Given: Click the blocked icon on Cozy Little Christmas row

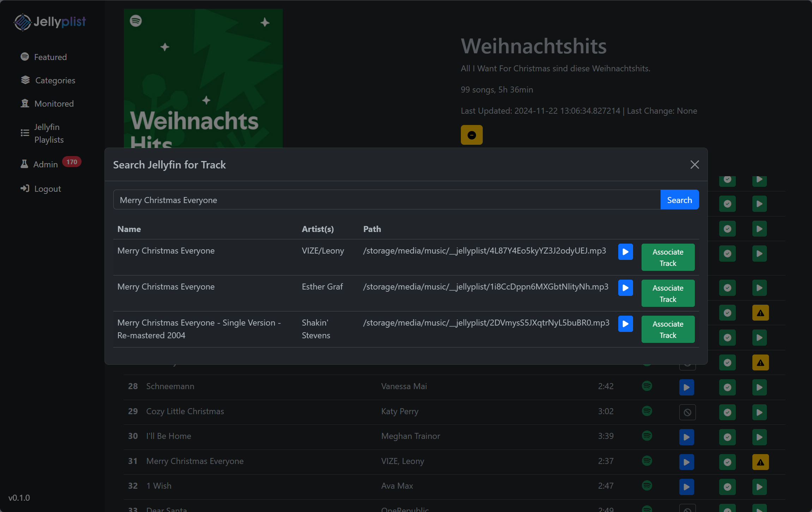Looking at the screenshot, I should click(x=687, y=412).
